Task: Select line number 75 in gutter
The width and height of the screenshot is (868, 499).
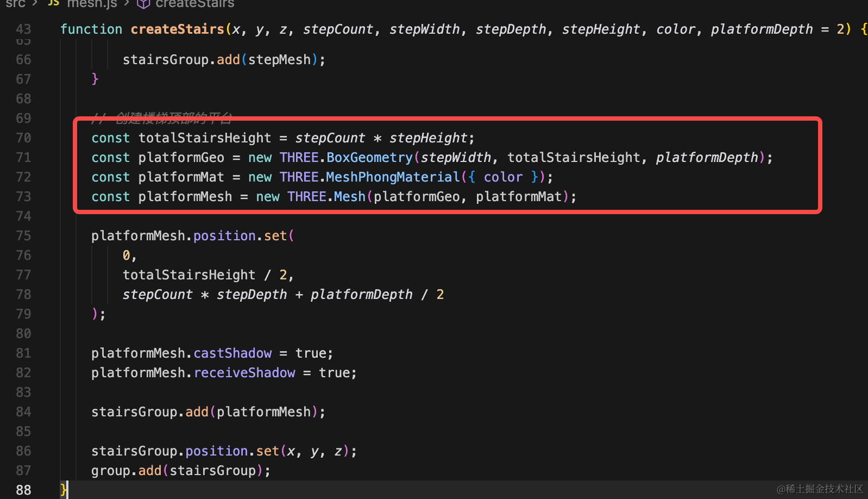Action: 23,236
